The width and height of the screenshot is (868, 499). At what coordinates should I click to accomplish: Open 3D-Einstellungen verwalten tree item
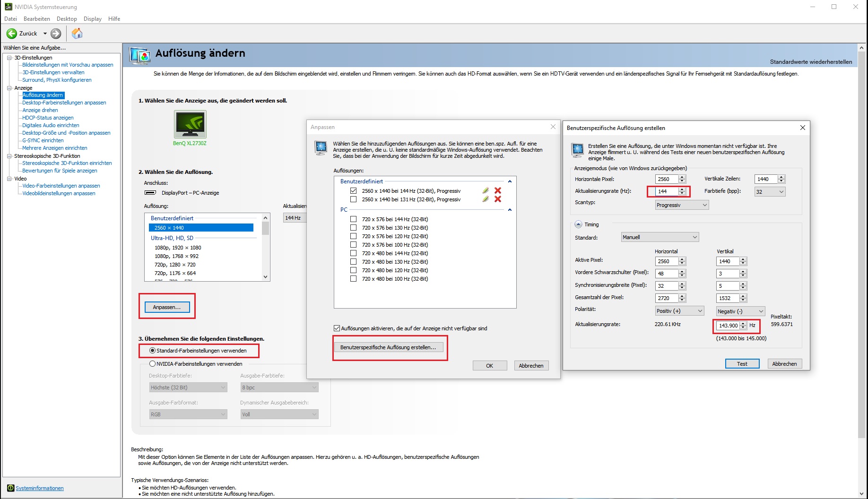point(53,72)
